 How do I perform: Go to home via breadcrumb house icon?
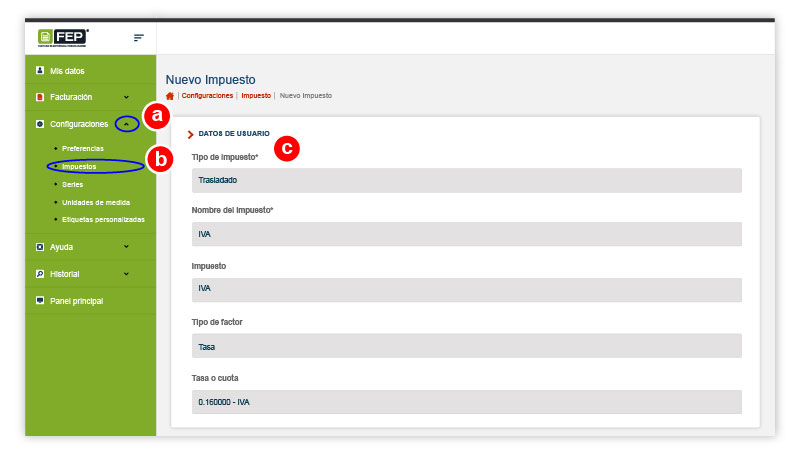[170, 96]
